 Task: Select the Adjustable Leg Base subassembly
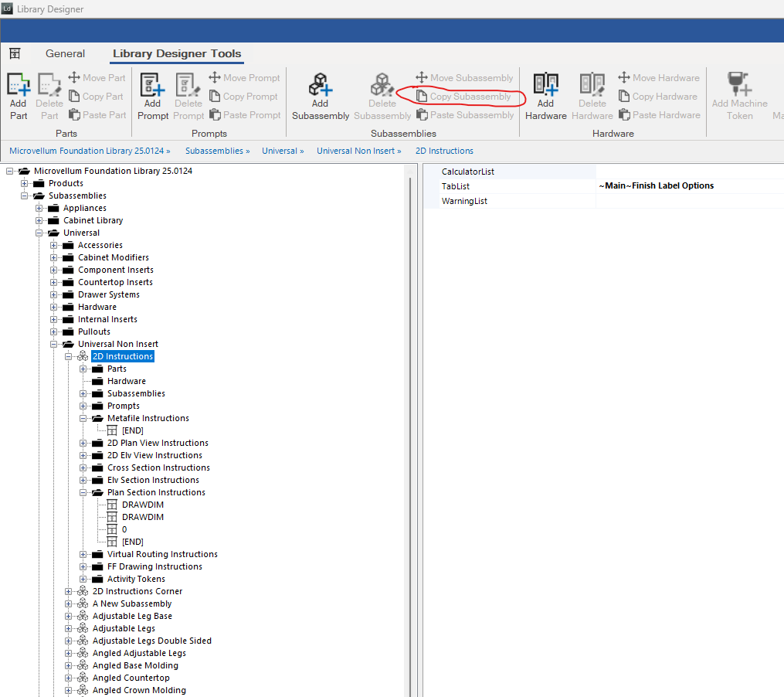click(x=133, y=616)
